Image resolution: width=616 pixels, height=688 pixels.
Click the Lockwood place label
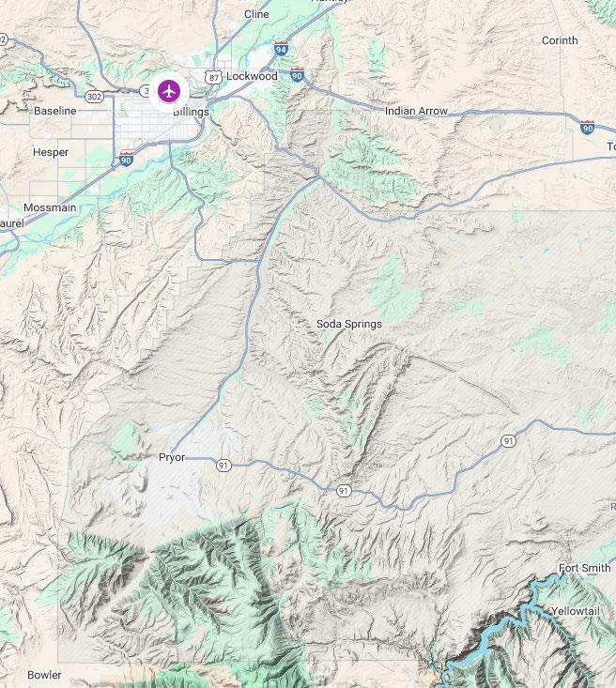coord(252,76)
